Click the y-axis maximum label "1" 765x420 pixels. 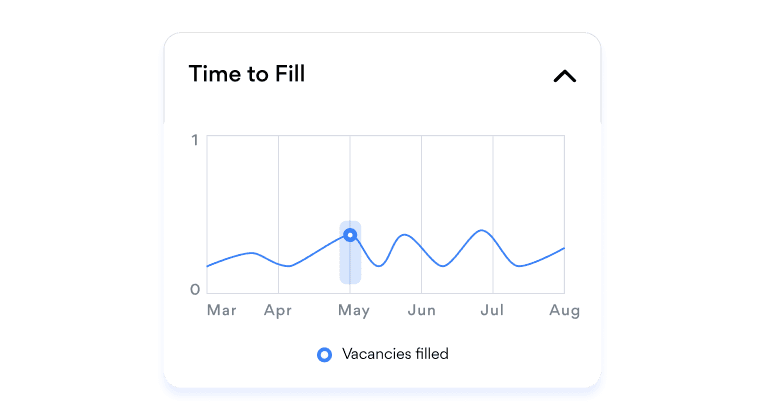(x=195, y=140)
